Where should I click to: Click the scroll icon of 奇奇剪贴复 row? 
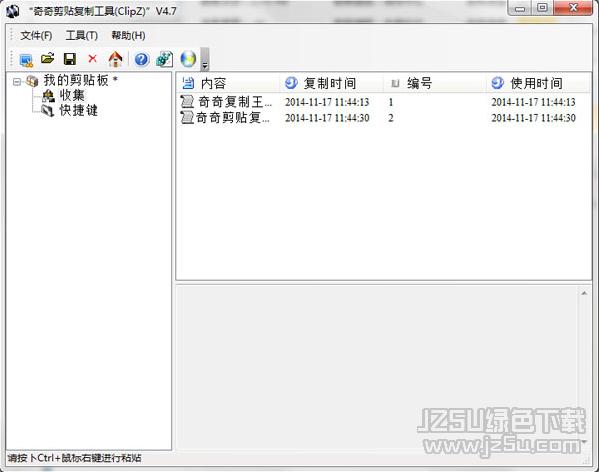point(187,118)
